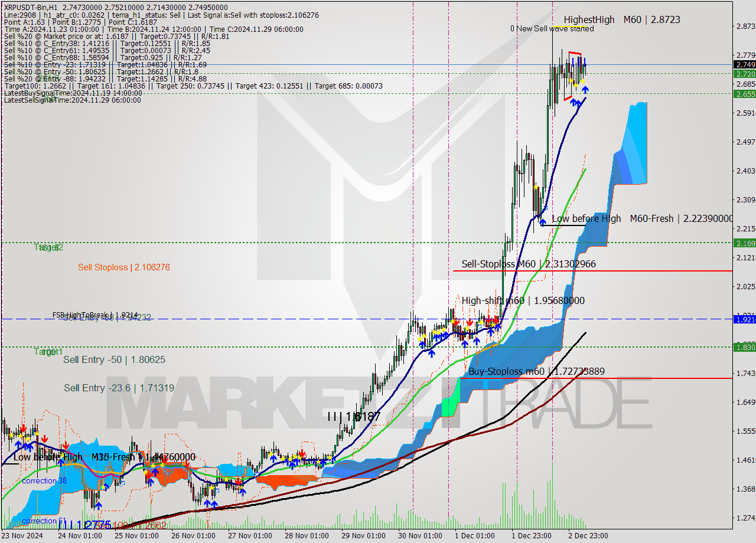Click the '29 Nov 01:00' time axis label
The width and height of the screenshot is (756, 543).
pos(363,536)
